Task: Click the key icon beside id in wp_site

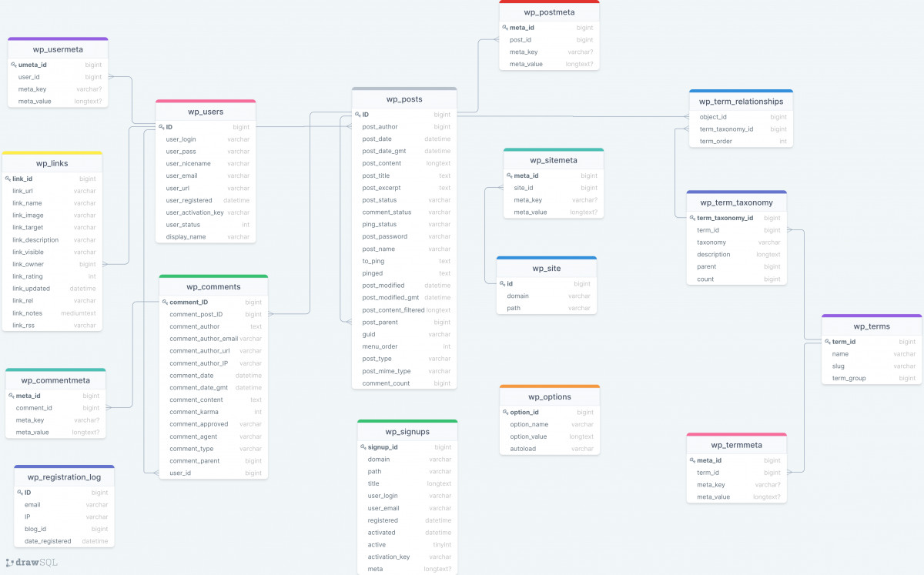Action: [x=502, y=283]
